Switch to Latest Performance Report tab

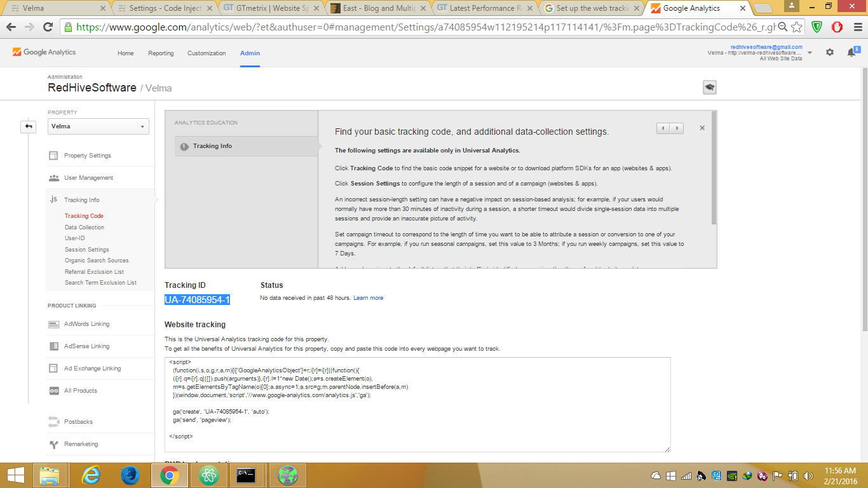click(x=486, y=8)
